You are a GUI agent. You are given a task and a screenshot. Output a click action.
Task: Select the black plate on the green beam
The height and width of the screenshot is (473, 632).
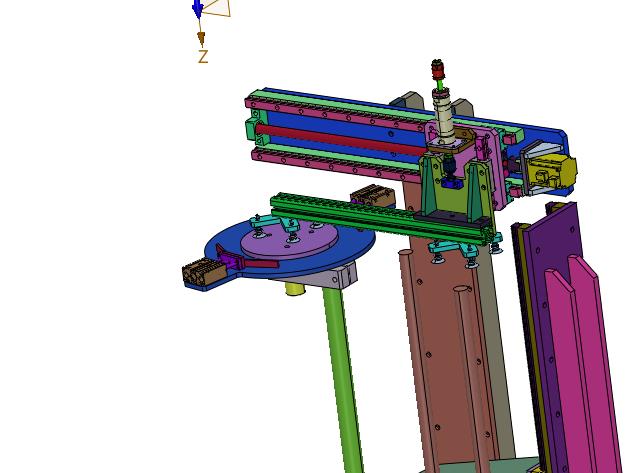point(451,218)
